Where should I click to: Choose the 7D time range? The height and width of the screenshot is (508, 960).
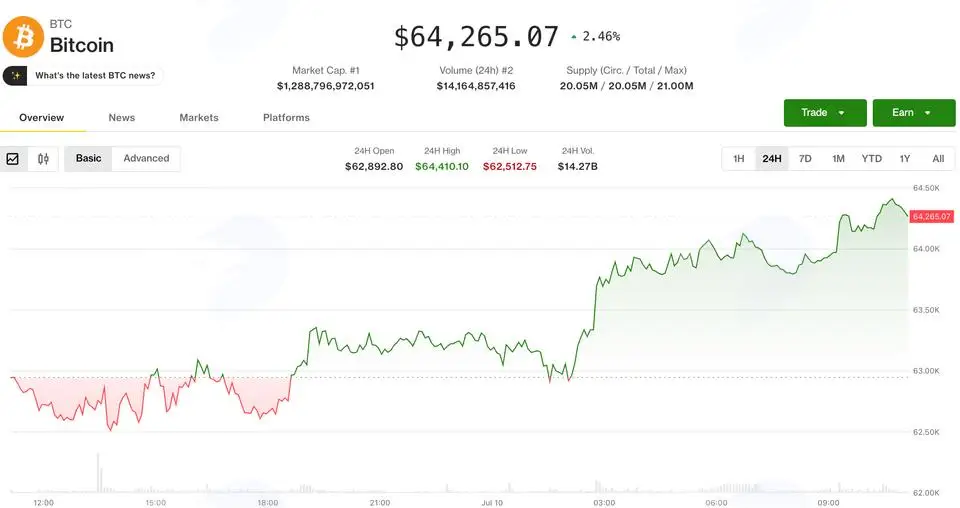coord(805,159)
